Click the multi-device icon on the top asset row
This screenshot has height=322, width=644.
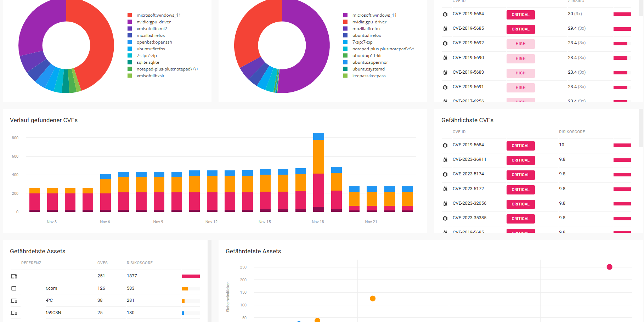[x=14, y=276]
